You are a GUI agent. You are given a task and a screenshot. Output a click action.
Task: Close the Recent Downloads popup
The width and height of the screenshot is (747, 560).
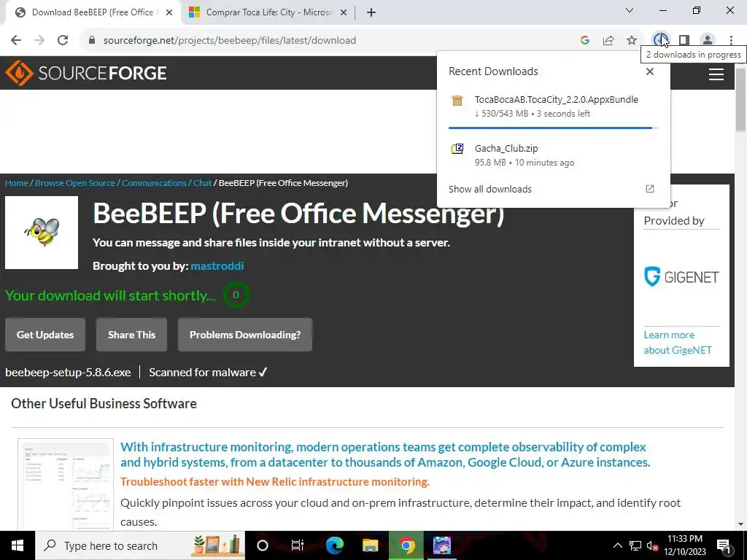(650, 71)
